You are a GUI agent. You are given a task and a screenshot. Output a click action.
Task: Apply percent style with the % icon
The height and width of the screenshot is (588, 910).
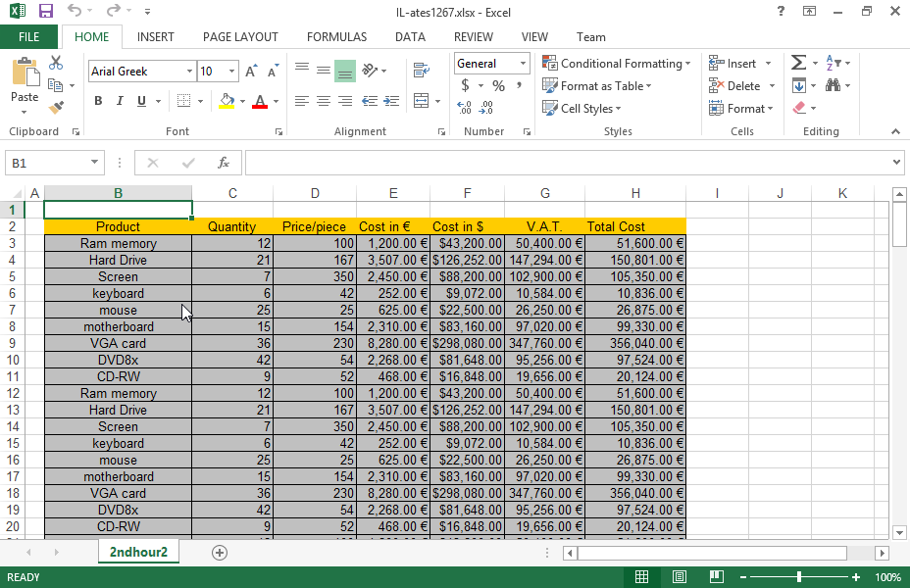[498, 86]
